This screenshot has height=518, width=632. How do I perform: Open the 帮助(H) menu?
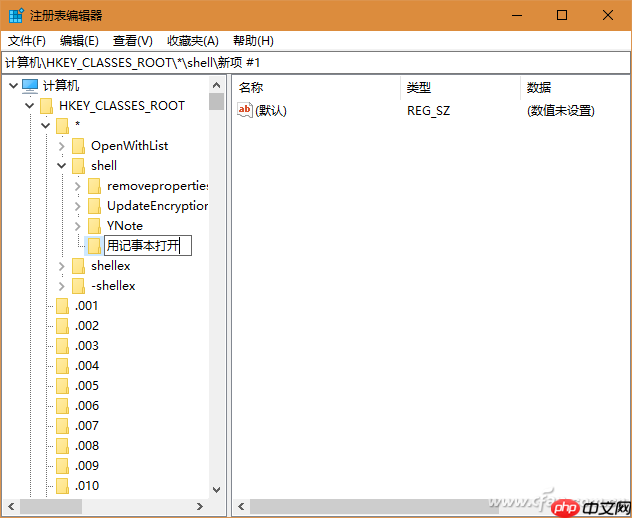click(x=254, y=41)
